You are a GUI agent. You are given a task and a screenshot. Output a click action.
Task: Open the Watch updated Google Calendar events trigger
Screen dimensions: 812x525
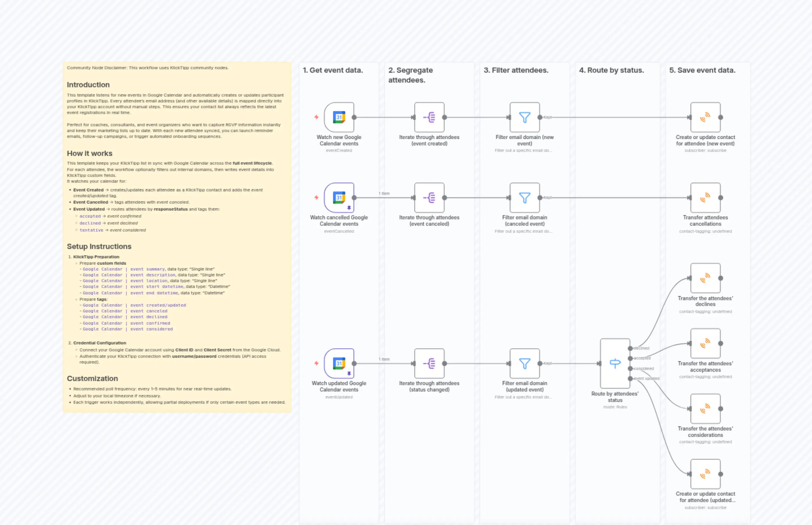pos(339,363)
